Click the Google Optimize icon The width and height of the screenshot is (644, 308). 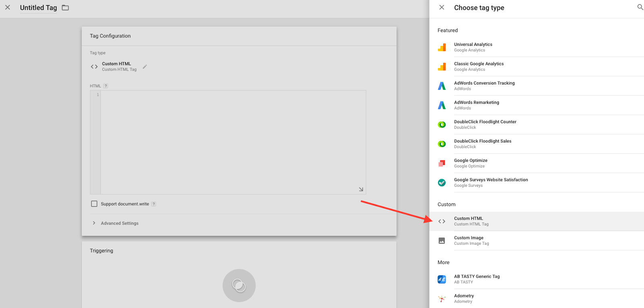pyautogui.click(x=442, y=163)
